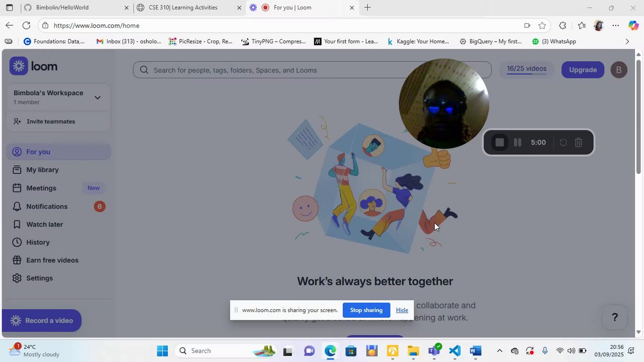Go back to previous page

coord(9,26)
